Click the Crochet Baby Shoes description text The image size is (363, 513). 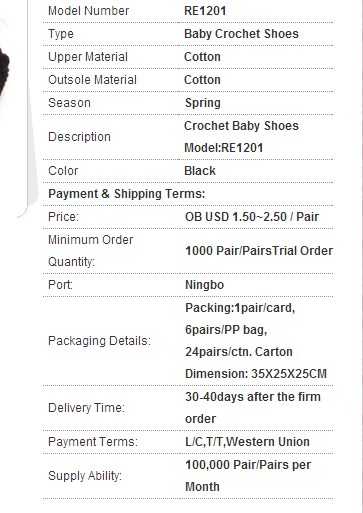tap(241, 126)
